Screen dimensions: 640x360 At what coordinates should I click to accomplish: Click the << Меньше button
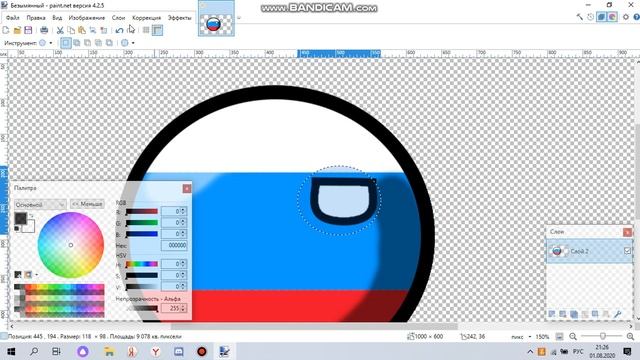pyautogui.click(x=87, y=204)
